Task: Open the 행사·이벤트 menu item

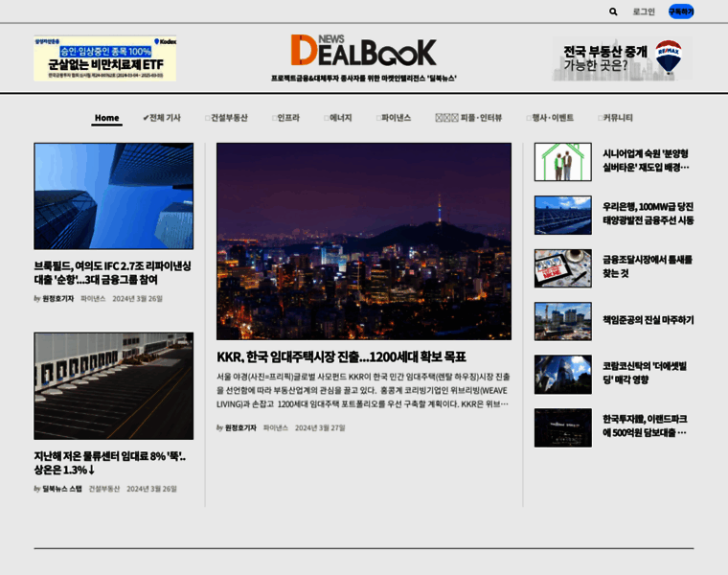Action: (550, 118)
